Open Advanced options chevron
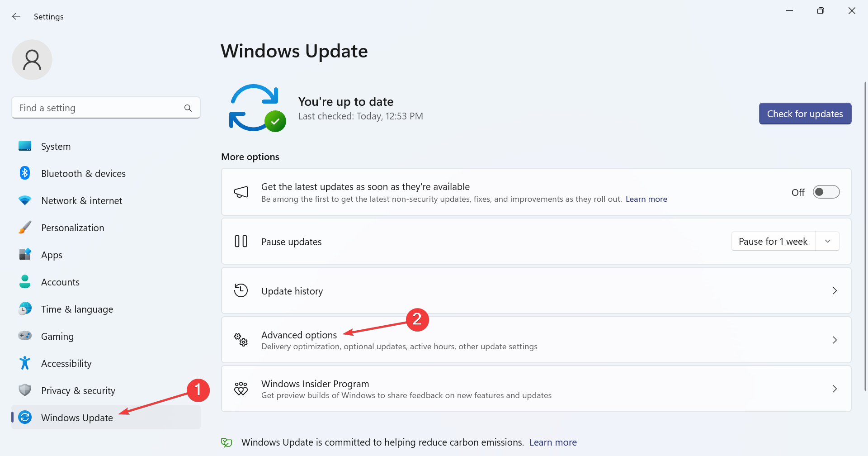The width and height of the screenshot is (868, 456). click(835, 340)
